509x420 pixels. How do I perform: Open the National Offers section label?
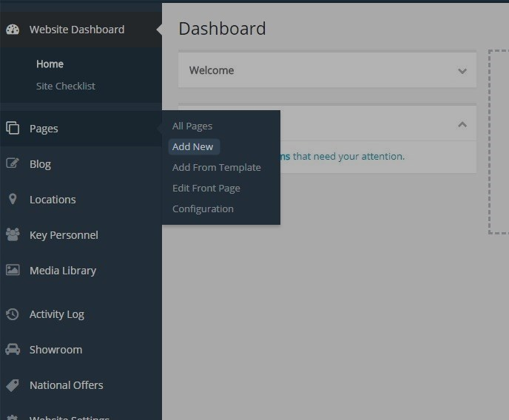click(67, 385)
